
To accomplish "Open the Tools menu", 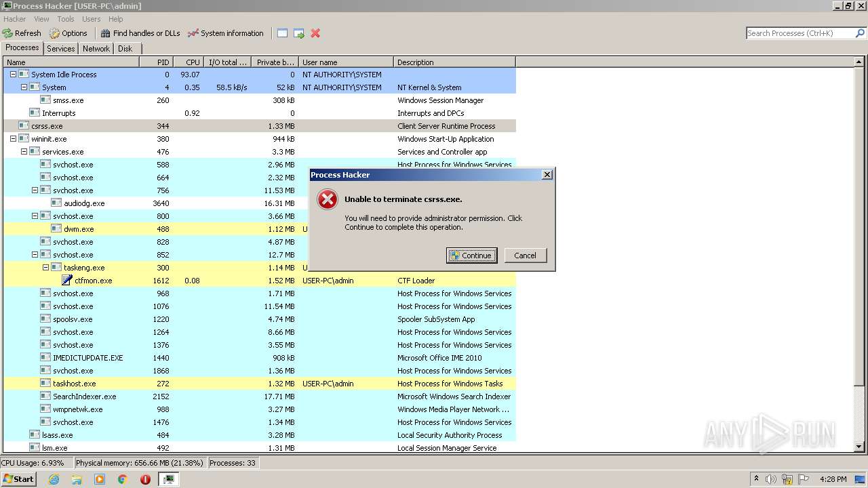I will point(66,19).
